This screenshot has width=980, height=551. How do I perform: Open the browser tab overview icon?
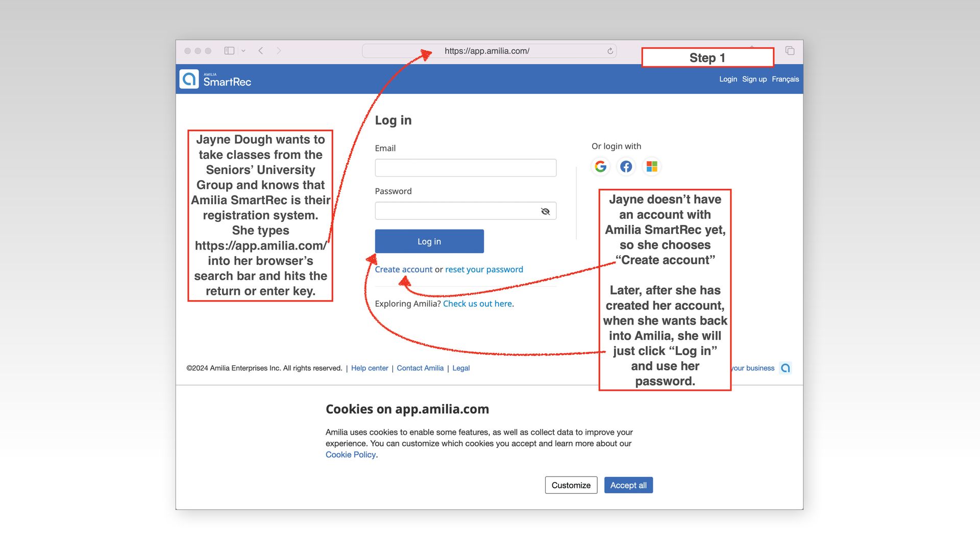pos(790,51)
